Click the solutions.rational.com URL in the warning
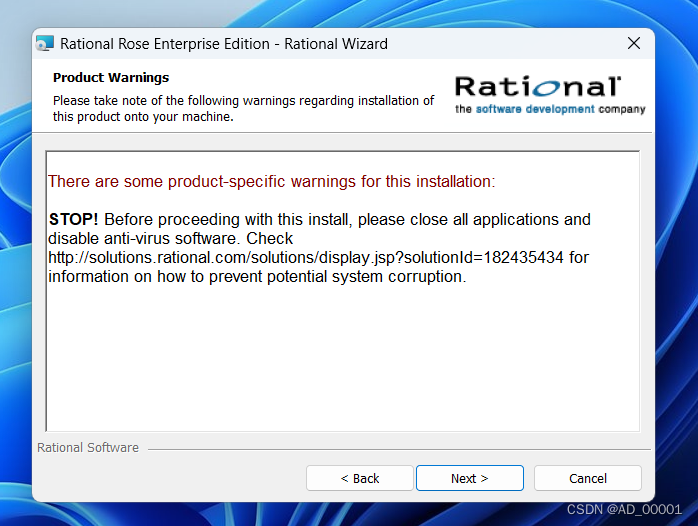 pyautogui.click(x=305, y=258)
